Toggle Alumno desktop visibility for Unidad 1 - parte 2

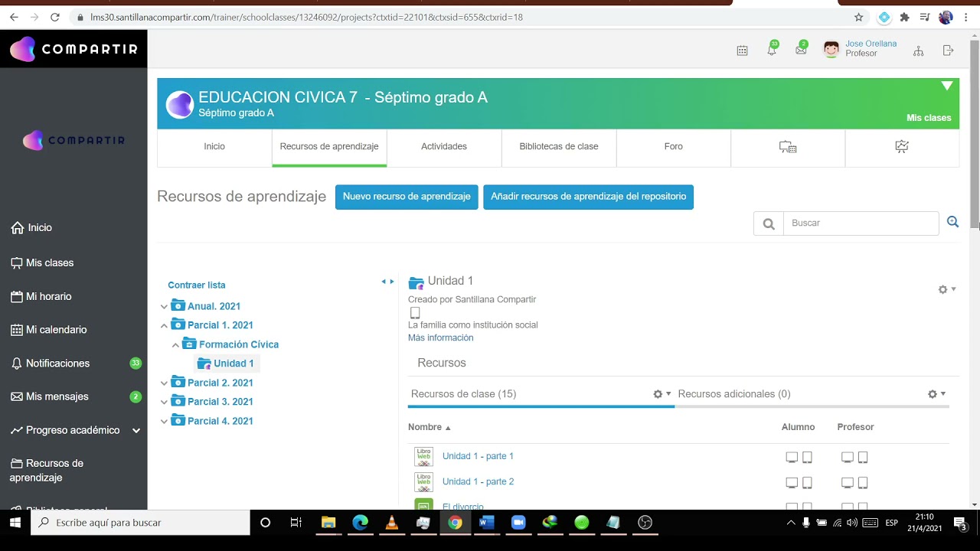[792, 483]
